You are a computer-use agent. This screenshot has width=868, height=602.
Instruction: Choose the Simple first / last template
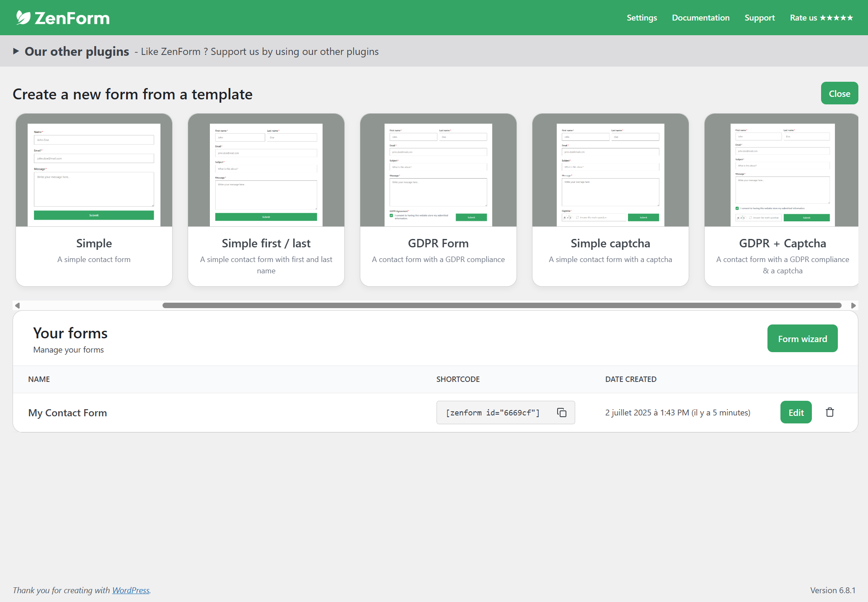[x=266, y=200]
